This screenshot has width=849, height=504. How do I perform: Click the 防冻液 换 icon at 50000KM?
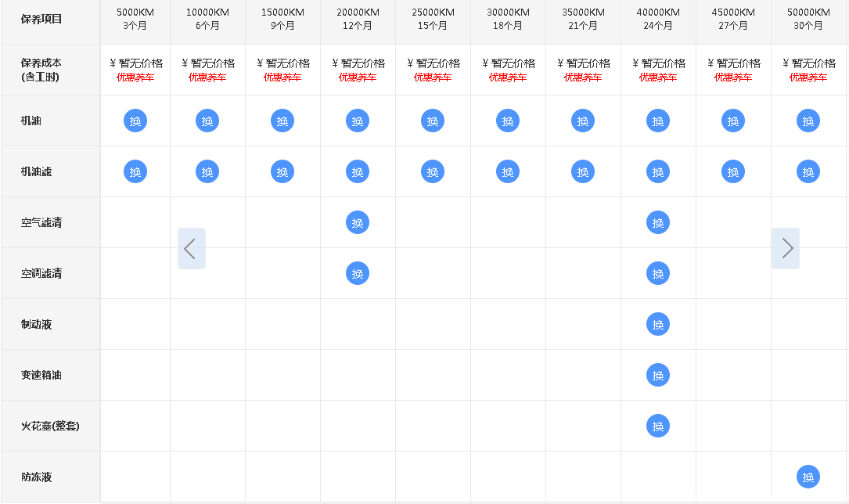click(x=808, y=477)
